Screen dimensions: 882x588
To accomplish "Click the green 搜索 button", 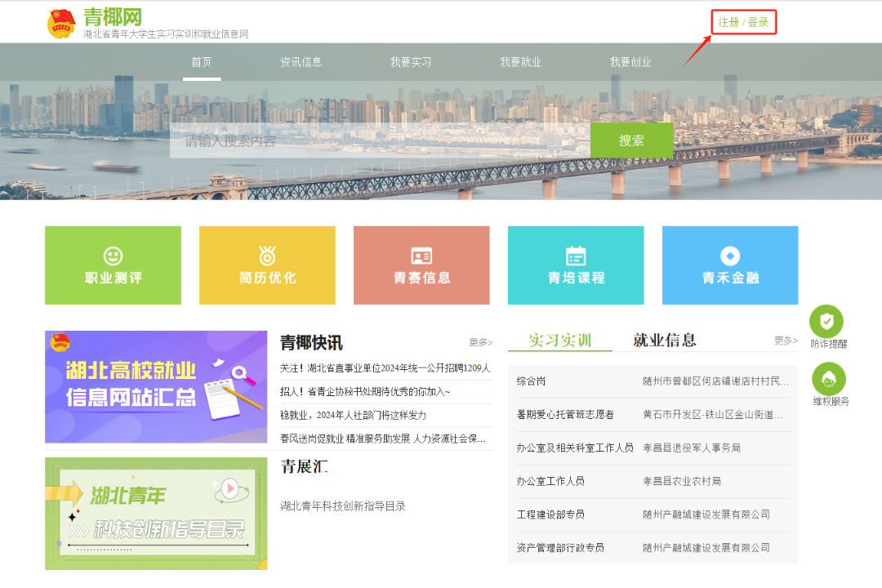I will tap(631, 140).
